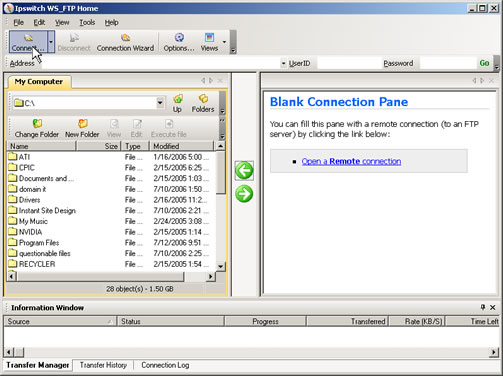
Task: Click the green left transfer arrow
Action: pos(244,170)
